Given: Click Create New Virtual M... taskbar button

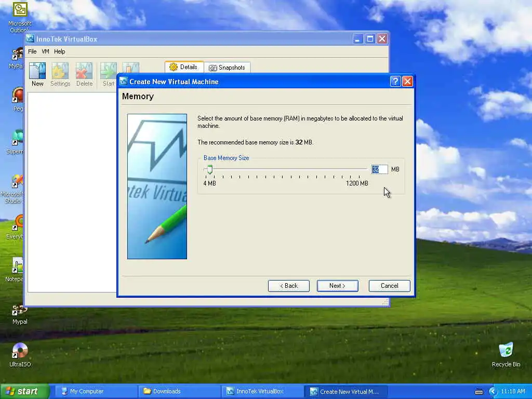Looking at the screenshot, I should click(345, 391).
